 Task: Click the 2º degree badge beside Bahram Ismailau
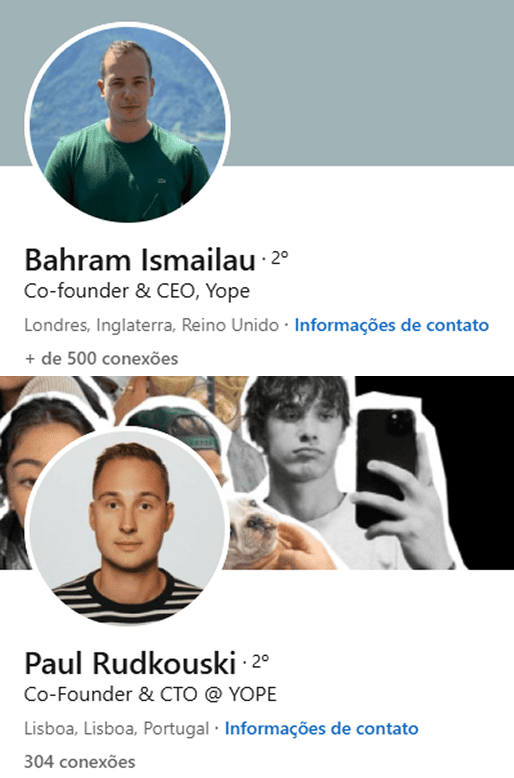(279, 257)
